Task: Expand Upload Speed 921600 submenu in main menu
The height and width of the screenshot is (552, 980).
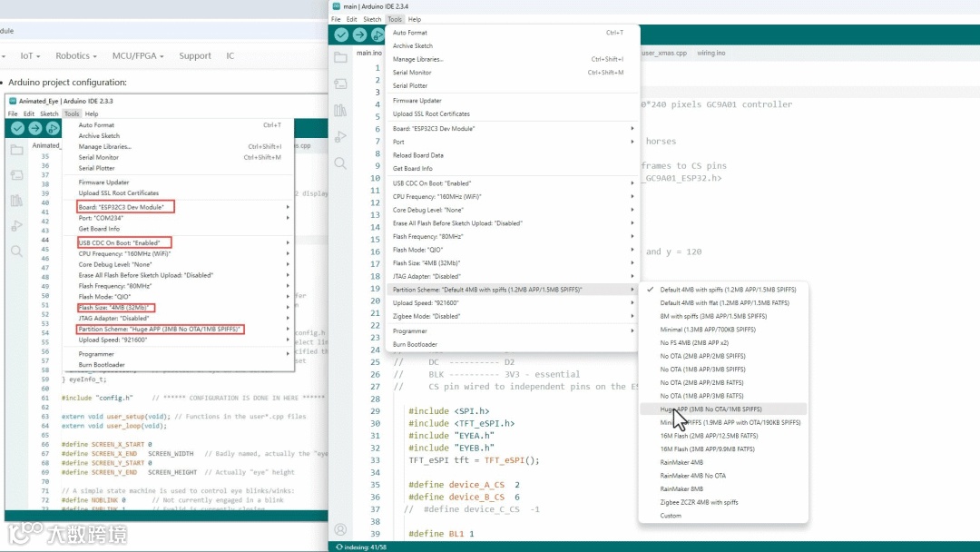Action: (513, 303)
